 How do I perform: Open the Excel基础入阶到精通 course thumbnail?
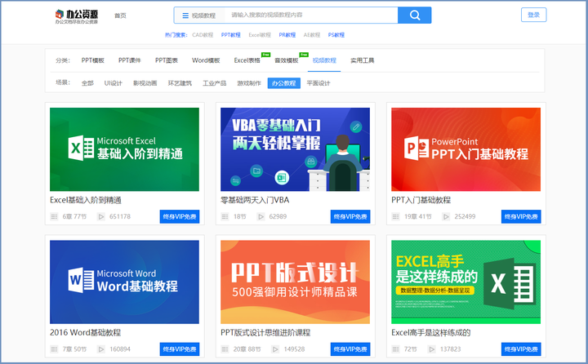coord(124,149)
